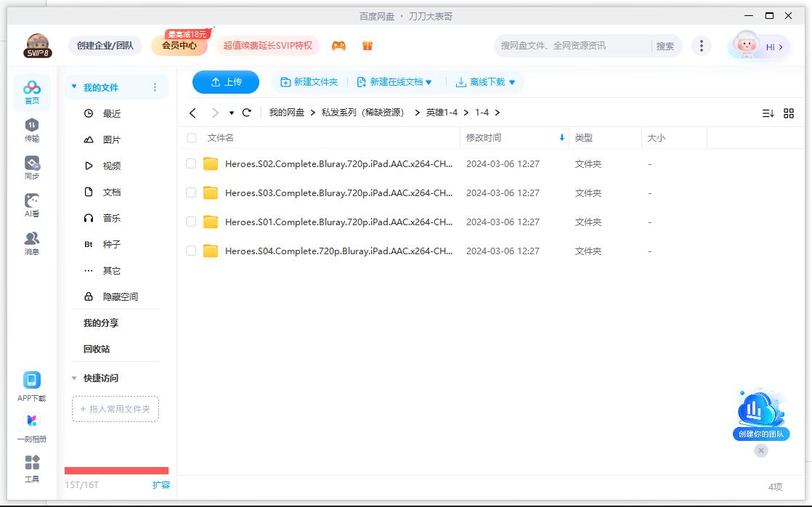Open the 消息 messages section
The image size is (812, 507).
click(x=31, y=243)
